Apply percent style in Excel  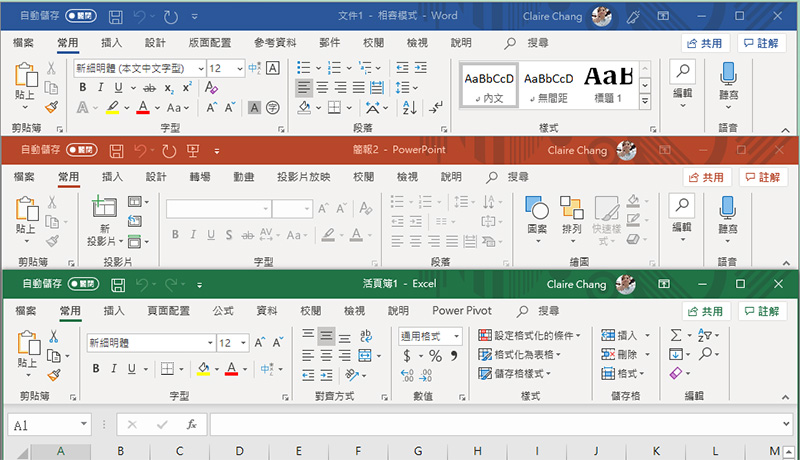435,355
